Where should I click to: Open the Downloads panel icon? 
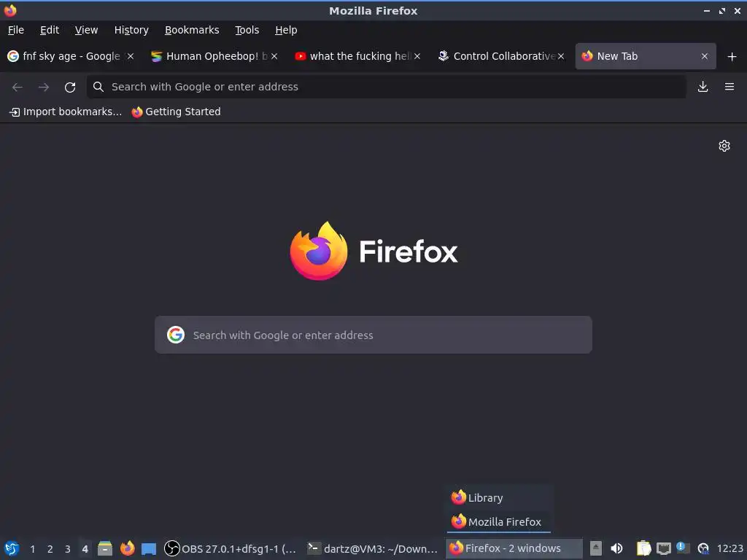703,87
